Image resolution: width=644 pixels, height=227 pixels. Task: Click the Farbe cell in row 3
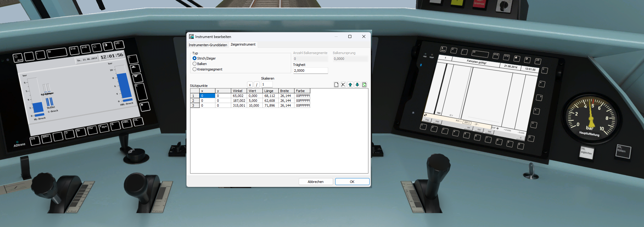click(x=302, y=105)
